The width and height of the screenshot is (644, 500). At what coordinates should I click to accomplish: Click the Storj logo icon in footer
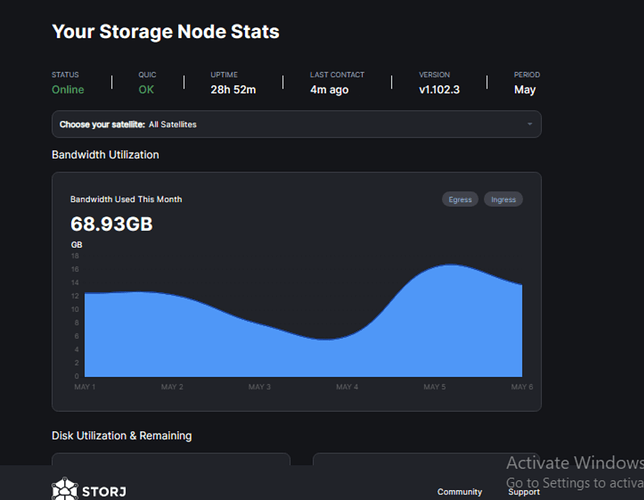65,490
